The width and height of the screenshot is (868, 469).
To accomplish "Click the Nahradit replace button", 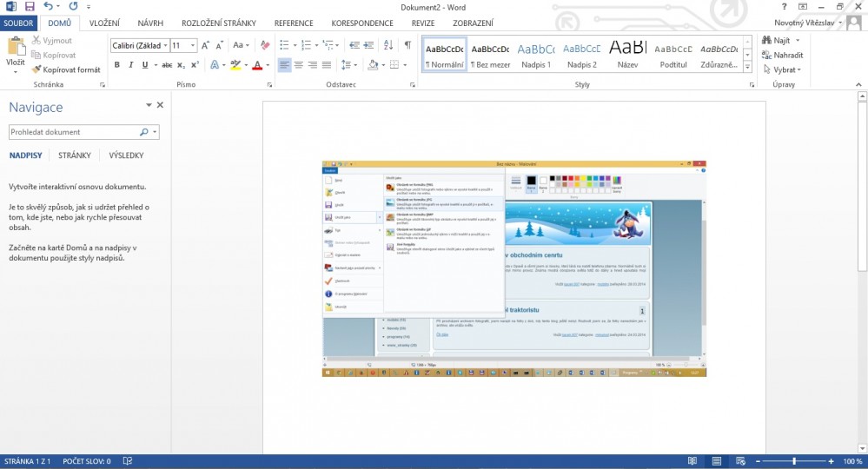I will click(x=780, y=55).
